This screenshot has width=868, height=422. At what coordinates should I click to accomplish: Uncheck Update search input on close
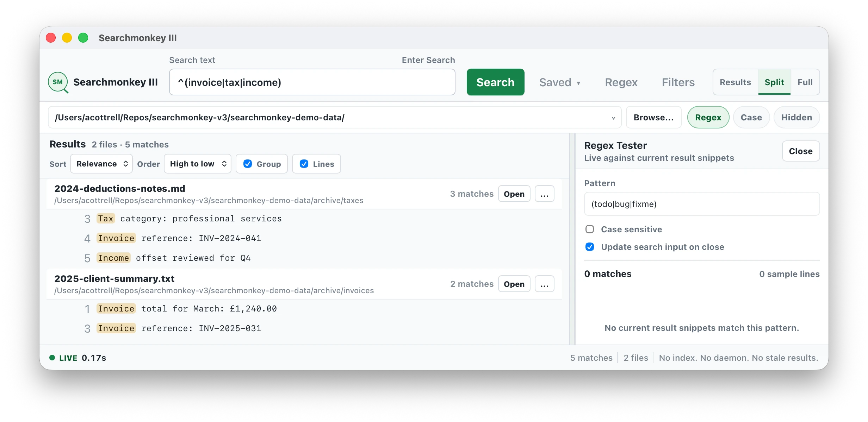coord(590,247)
